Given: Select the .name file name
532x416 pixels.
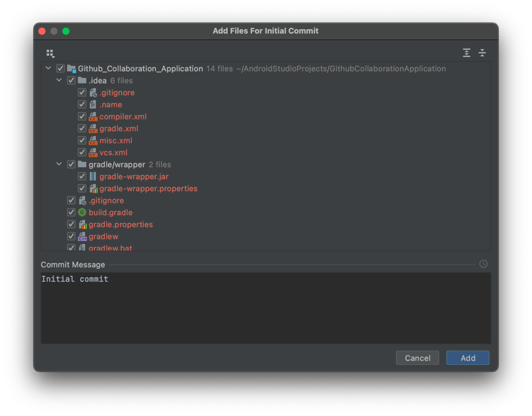Looking at the screenshot, I should coord(111,105).
